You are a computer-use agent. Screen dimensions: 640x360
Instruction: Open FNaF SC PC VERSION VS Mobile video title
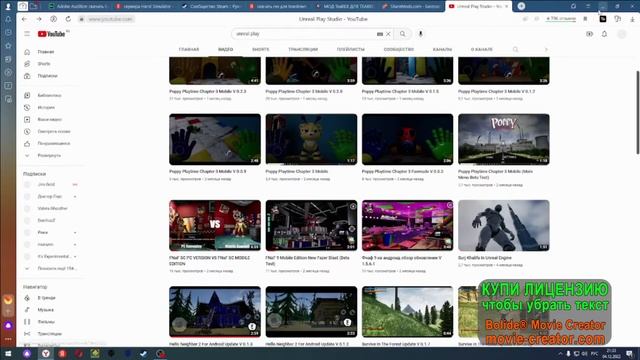[209, 261]
